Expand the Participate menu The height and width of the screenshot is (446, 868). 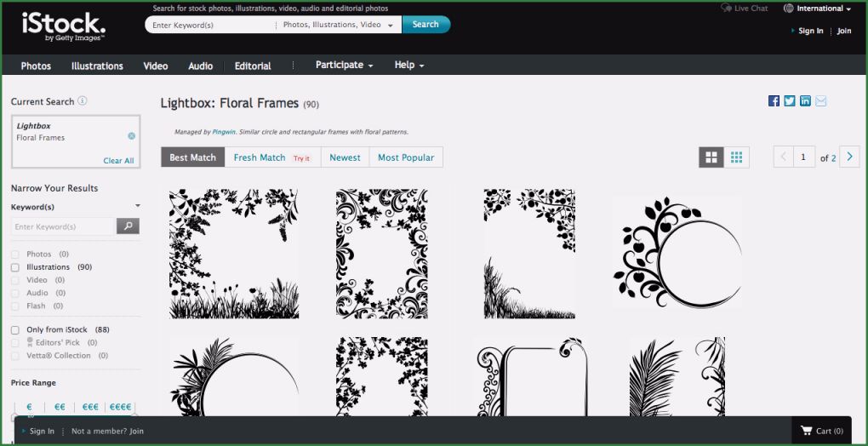(x=344, y=66)
